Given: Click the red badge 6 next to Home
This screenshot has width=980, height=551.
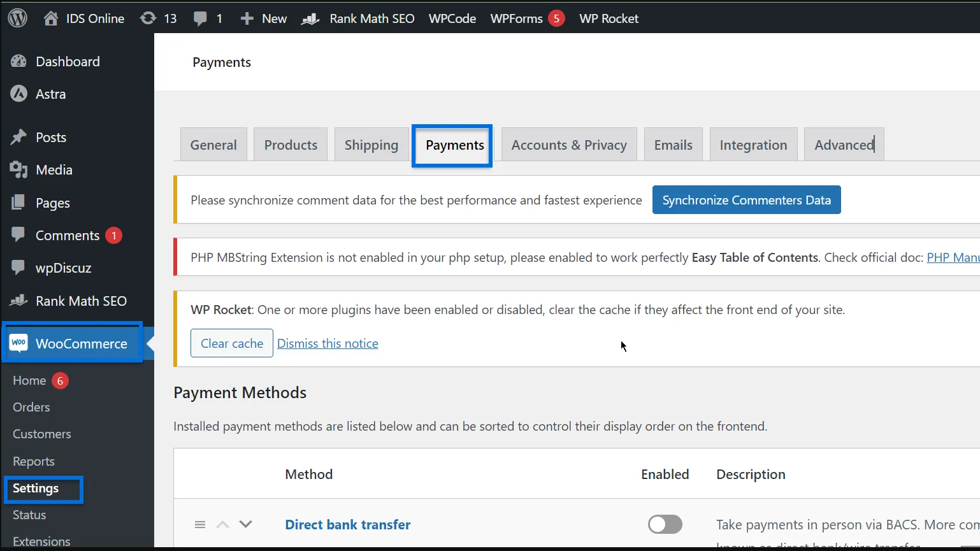Looking at the screenshot, I should (x=60, y=381).
